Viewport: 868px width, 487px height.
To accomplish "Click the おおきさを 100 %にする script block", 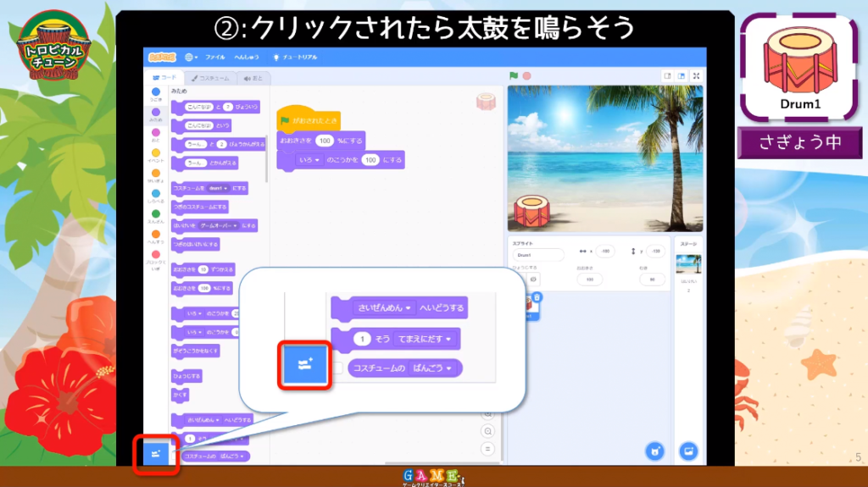I will click(x=321, y=141).
